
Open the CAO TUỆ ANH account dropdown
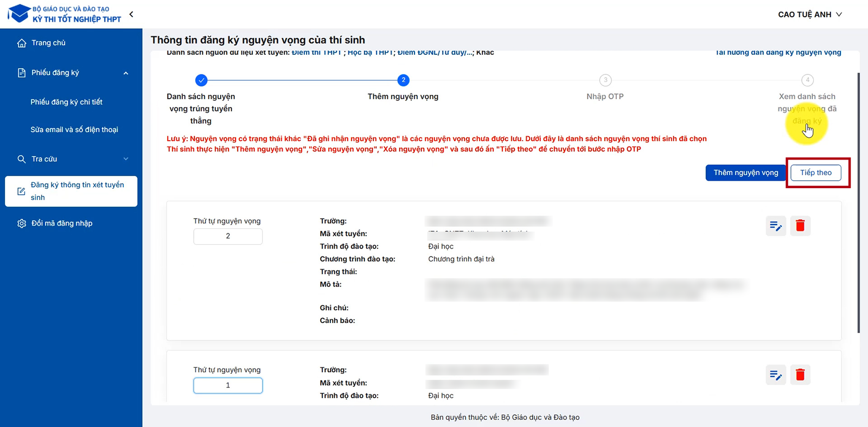(809, 15)
